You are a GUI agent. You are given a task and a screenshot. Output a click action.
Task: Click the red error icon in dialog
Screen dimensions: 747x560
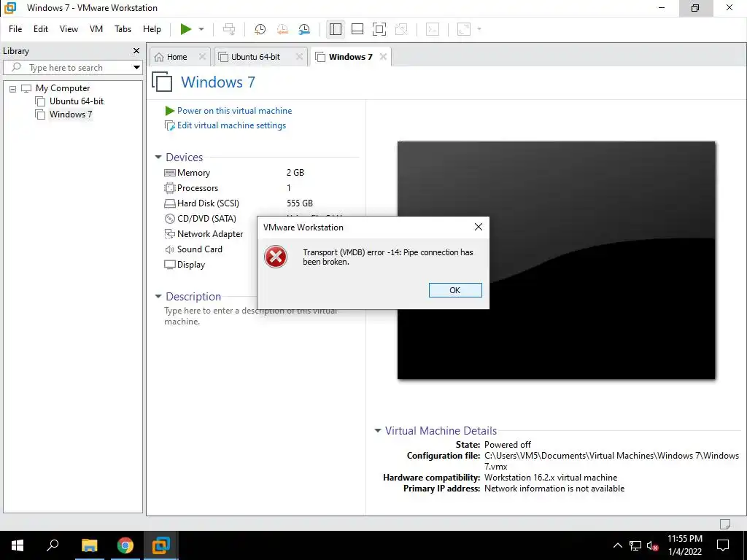[x=276, y=257]
